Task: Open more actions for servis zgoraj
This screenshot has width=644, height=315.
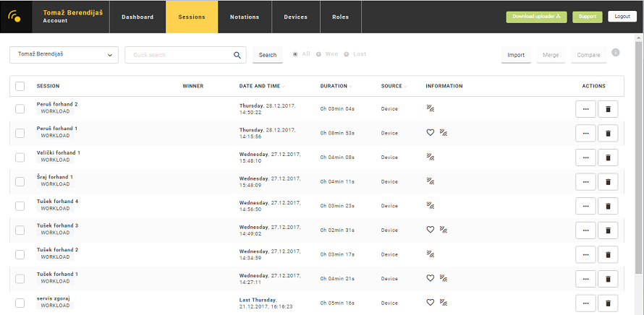Action: click(x=585, y=303)
